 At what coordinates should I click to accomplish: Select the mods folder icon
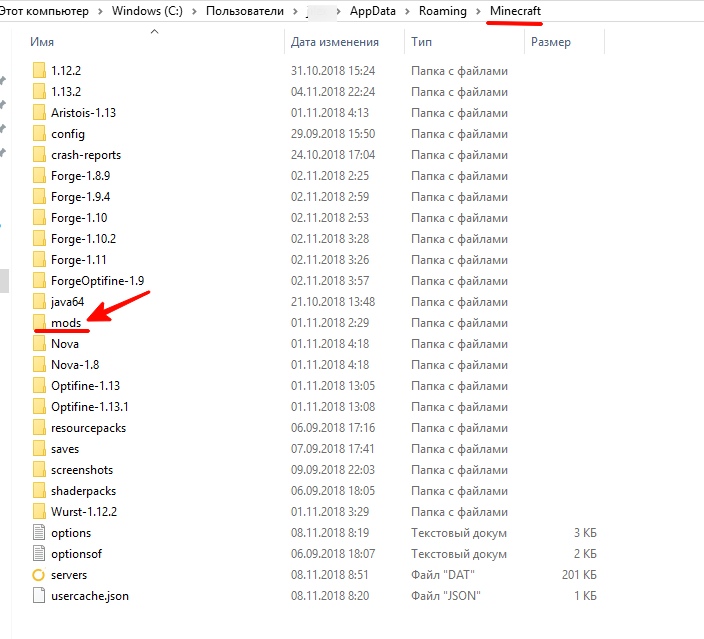click(x=39, y=322)
